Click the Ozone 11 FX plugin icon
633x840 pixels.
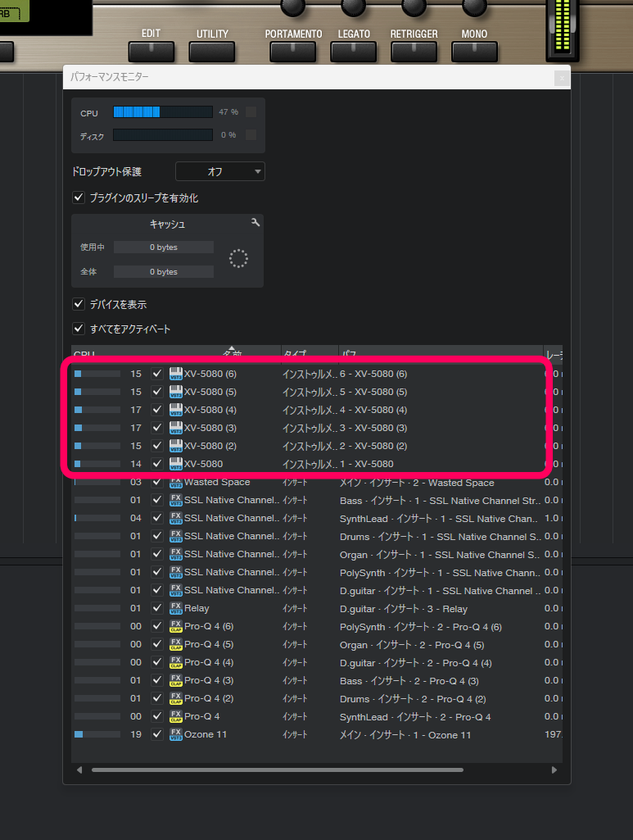(x=176, y=734)
